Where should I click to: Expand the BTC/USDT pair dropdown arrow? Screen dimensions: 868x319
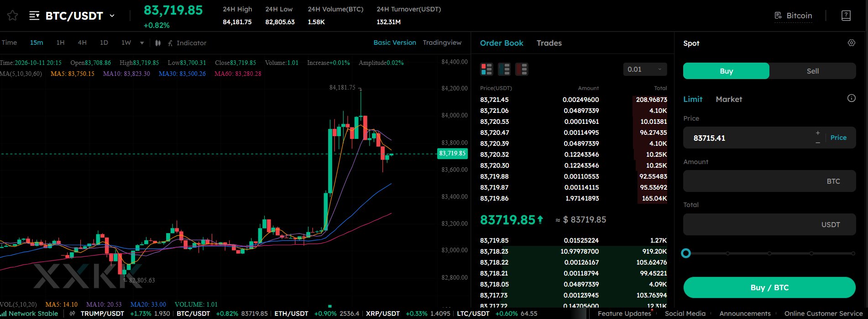tap(112, 16)
